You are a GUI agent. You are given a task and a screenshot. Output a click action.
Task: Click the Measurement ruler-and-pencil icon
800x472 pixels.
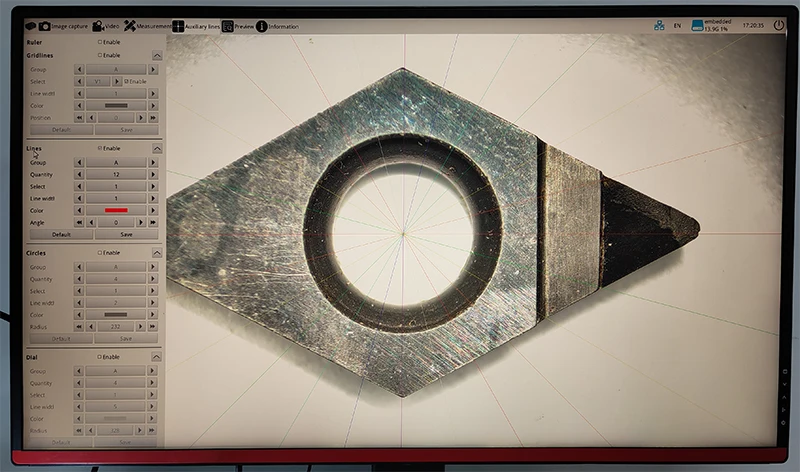(130, 26)
